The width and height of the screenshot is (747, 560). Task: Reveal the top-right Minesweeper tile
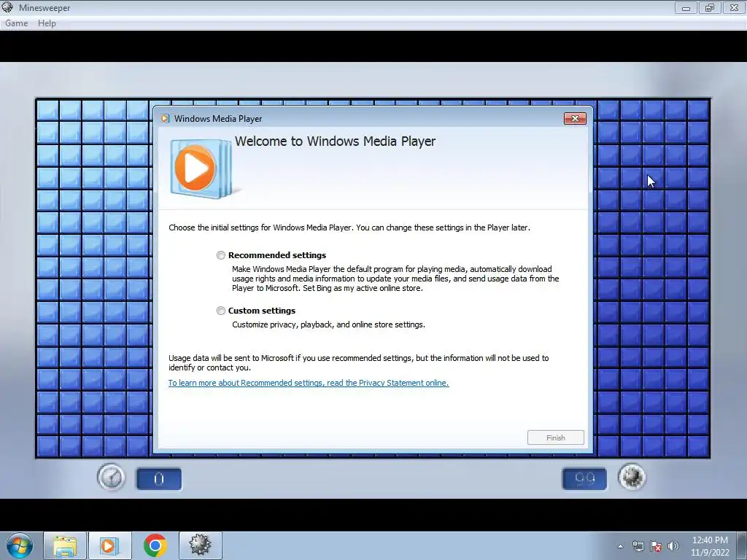(698, 111)
